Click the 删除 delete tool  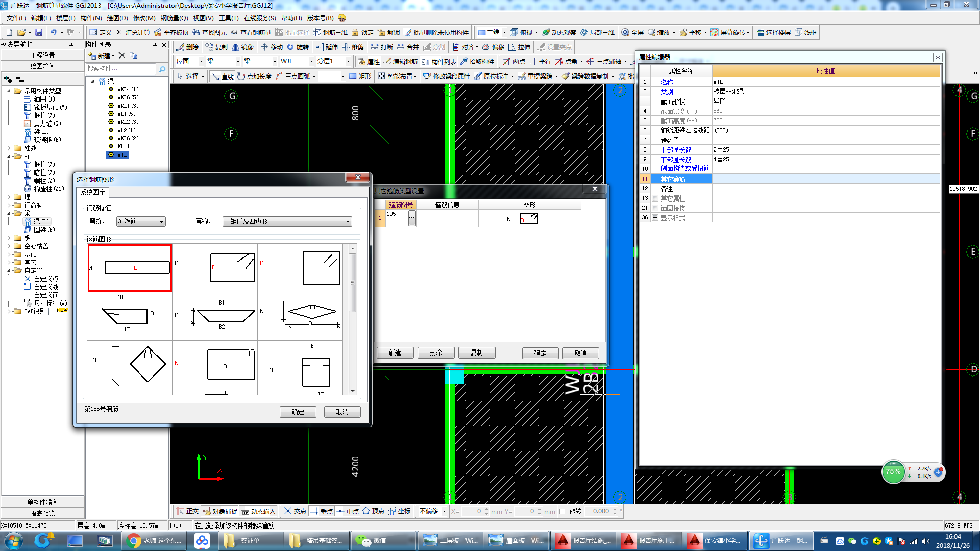tap(187, 47)
